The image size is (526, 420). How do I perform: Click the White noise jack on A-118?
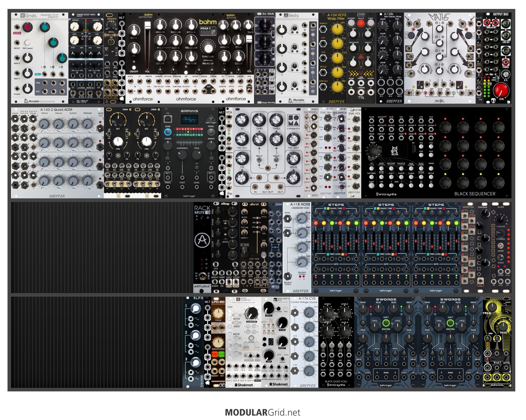[288, 219]
